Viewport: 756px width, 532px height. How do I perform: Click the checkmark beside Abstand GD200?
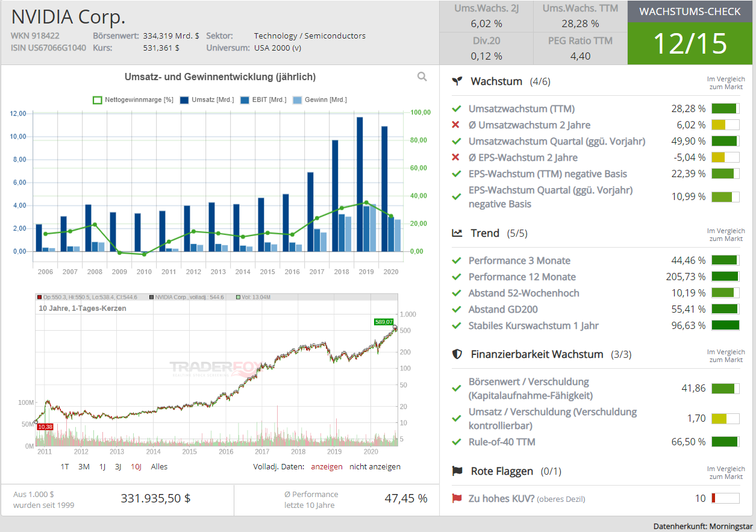pyautogui.click(x=456, y=309)
